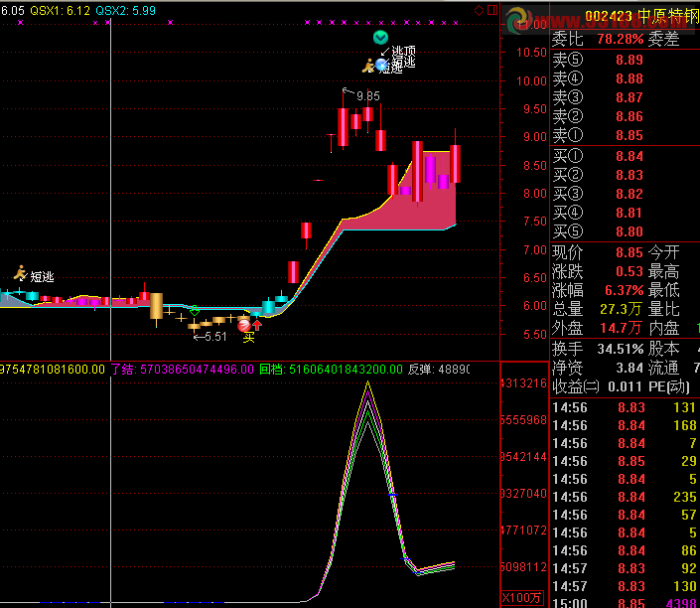Click the 15:00 trade record row
The height and width of the screenshot is (608, 700).
(x=625, y=603)
